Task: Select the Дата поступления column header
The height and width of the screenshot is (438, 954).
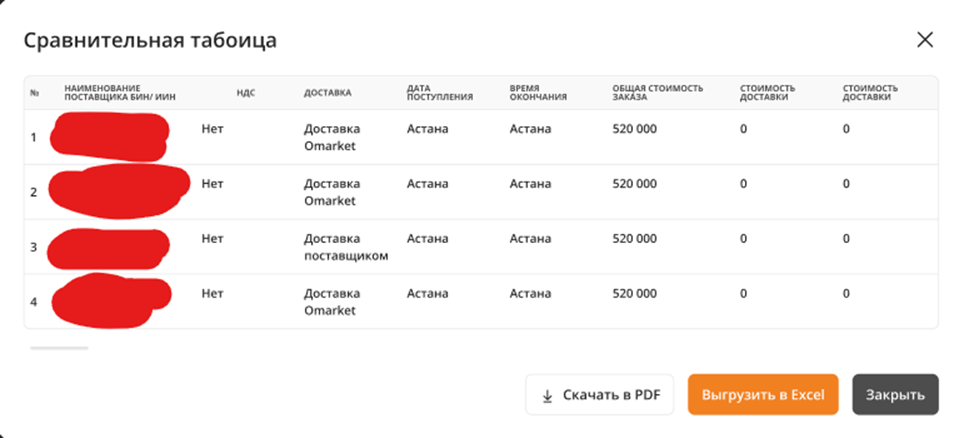Action: point(432,93)
